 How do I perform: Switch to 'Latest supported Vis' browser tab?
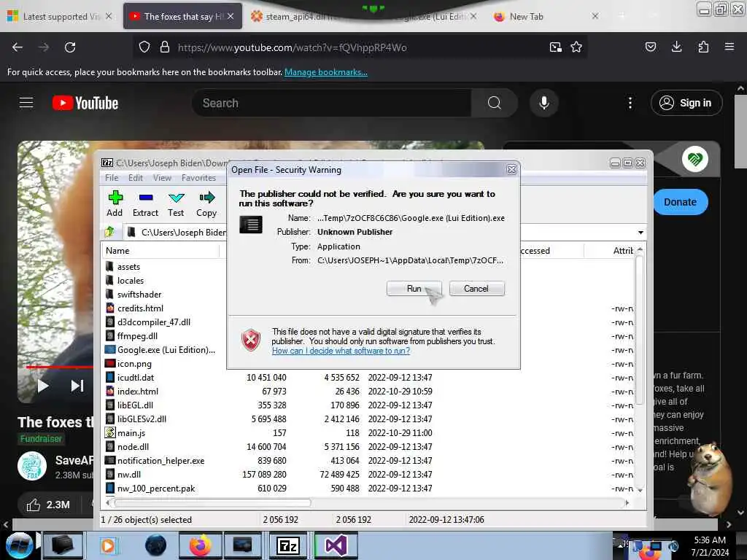click(60, 17)
